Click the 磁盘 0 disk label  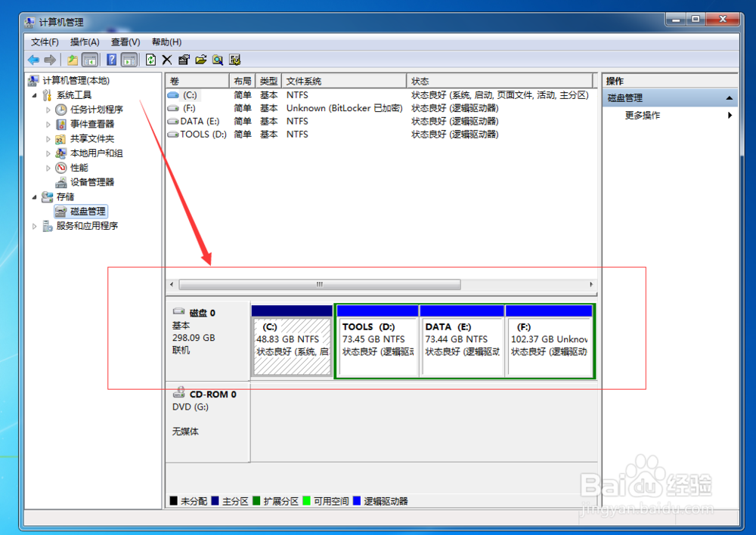[208, 342]
